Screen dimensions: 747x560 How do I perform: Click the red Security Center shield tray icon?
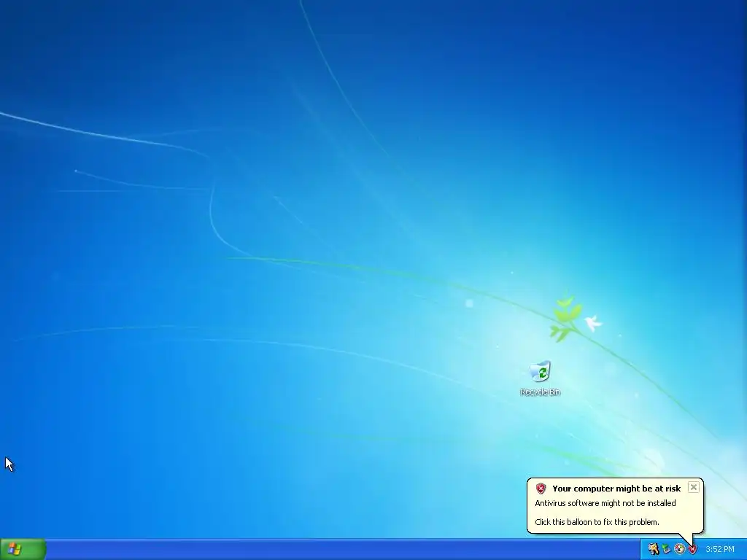click(x=692, y=549)
